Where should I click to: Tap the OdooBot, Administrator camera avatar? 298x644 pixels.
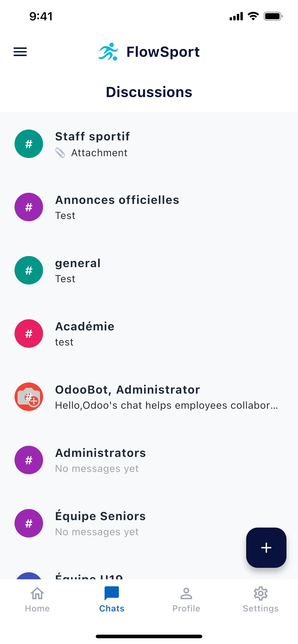pos(29,397)
